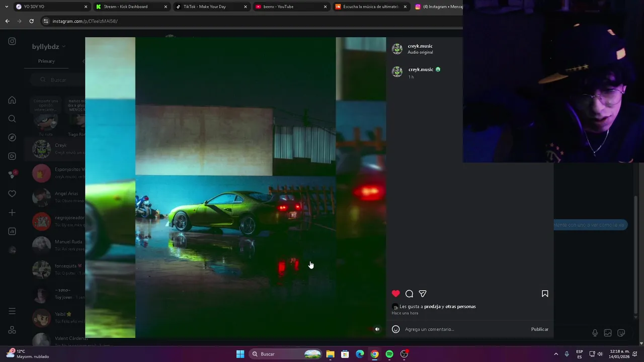
Task: Click the chat panel vertical scrollbar
Action: click(635, 254)
